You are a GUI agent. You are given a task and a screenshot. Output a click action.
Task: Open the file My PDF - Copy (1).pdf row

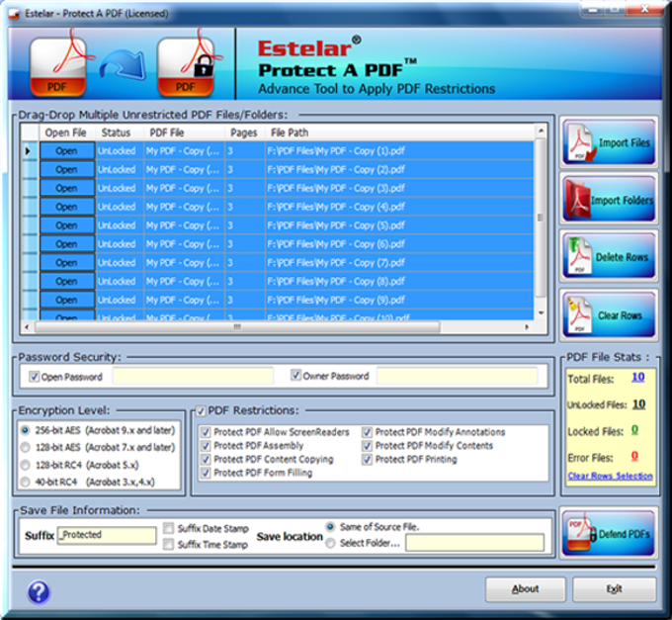67,151
